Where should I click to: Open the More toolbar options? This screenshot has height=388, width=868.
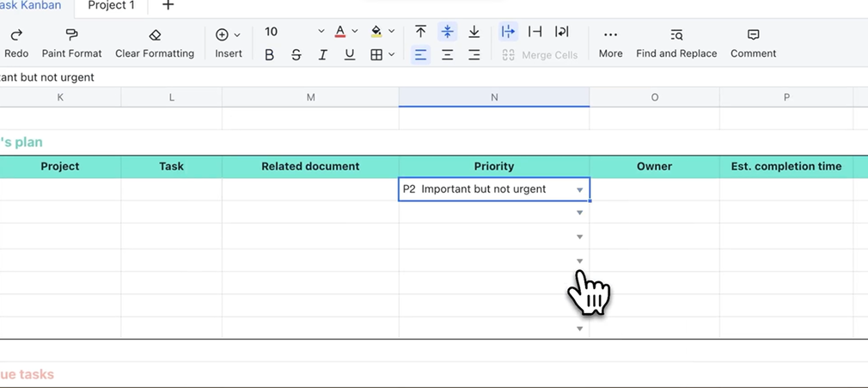pos(610,34)
